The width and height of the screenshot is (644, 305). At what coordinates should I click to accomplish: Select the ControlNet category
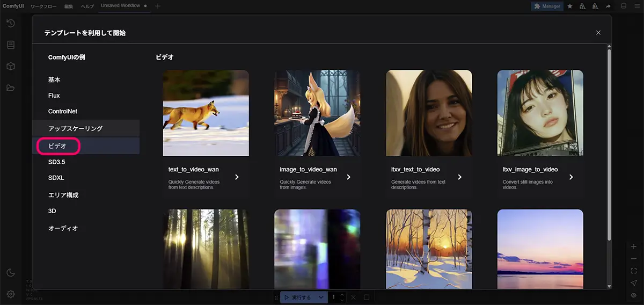pos(63,111)
